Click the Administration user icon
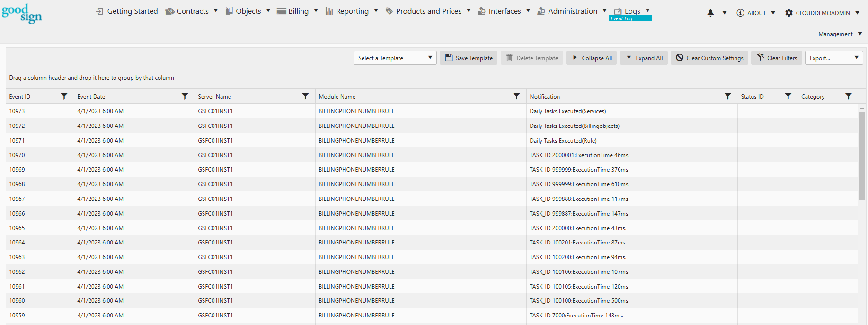The image size is (868, 325). point(541,11)
